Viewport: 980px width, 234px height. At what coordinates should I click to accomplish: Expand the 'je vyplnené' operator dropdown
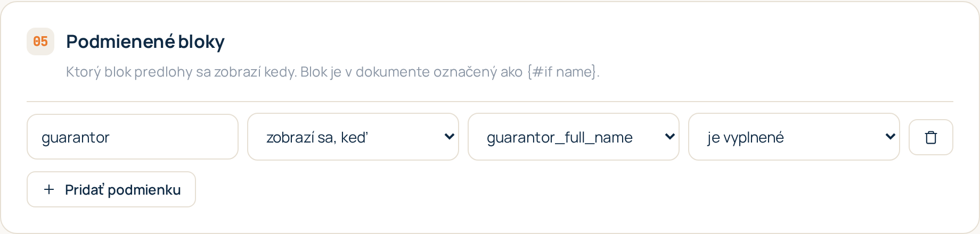[794, 137]
